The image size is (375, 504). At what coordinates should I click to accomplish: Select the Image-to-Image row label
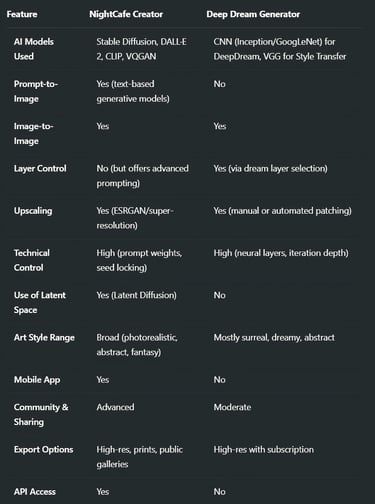[33, 134]
